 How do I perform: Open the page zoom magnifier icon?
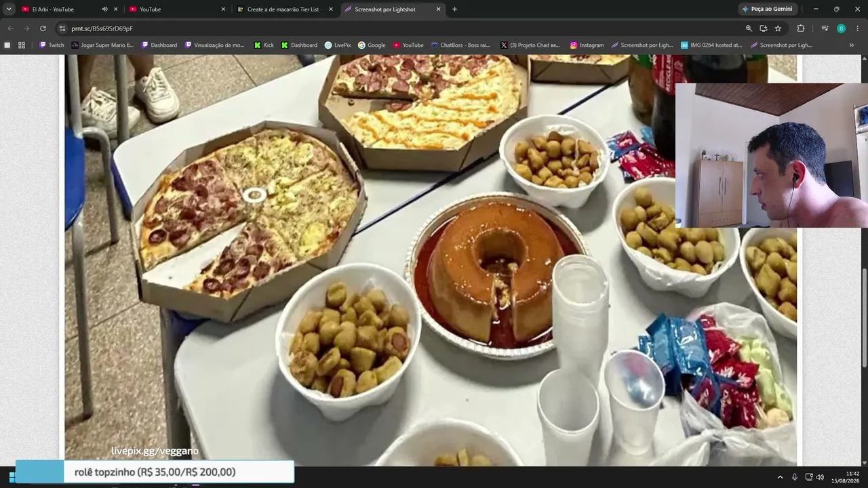(749, 28)
